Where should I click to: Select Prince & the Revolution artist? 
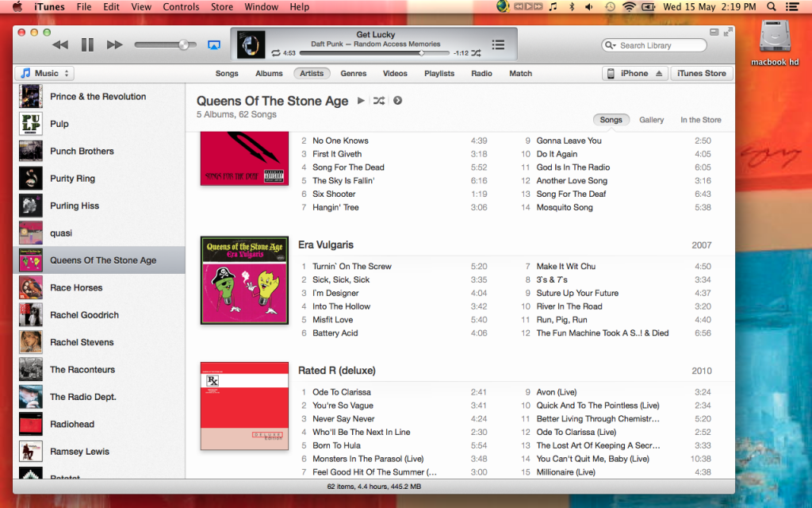pos(99,96)
